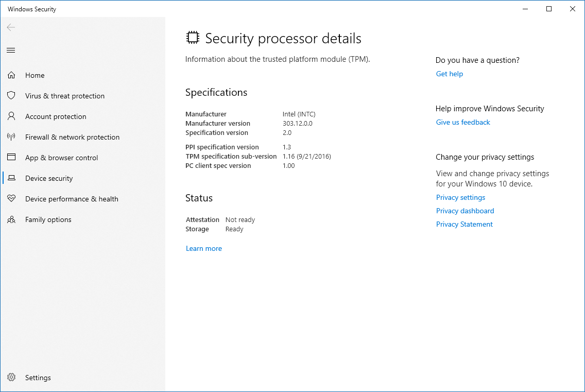The image size is (585, 392).
Task: Click the PC client spec version label
Action: 218,165
